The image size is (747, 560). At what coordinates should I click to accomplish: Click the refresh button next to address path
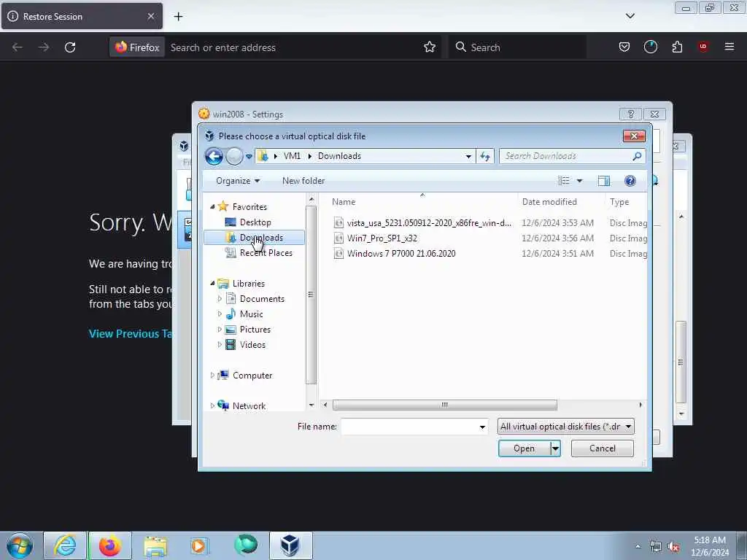click(x=485, y=156)
